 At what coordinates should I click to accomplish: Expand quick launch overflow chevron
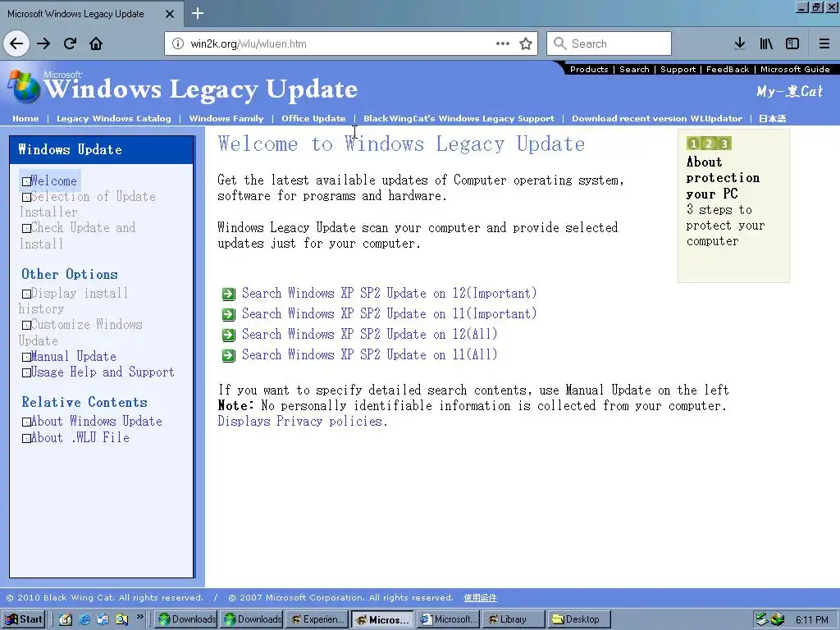click(x=139, y=617)
